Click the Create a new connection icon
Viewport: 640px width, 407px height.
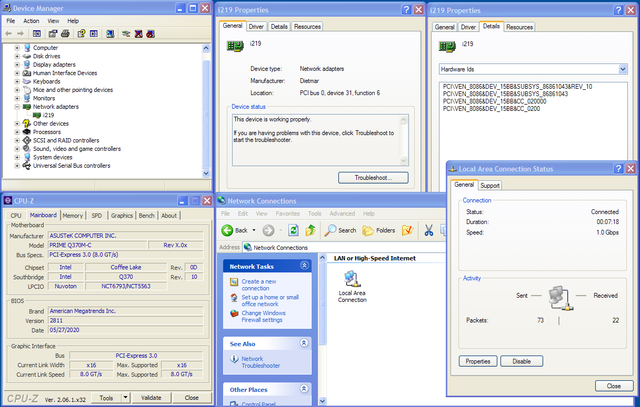(x=234, y=282)
